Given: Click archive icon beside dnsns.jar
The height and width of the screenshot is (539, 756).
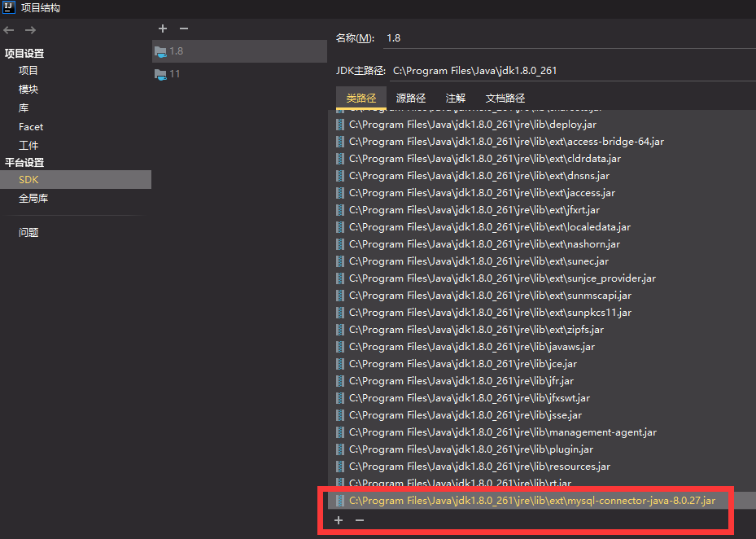Looking at the screenshot, I should coord(340,176).
